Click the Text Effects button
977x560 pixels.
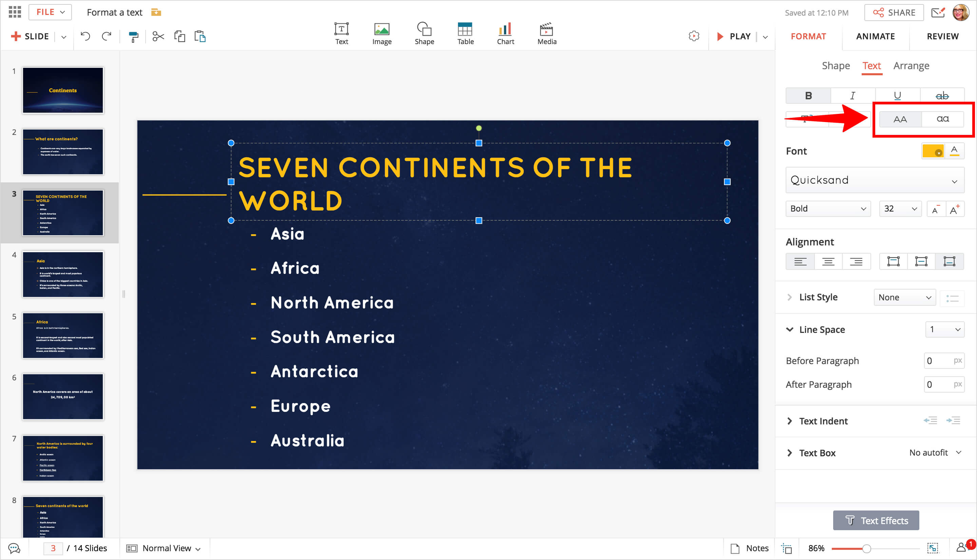876,520
